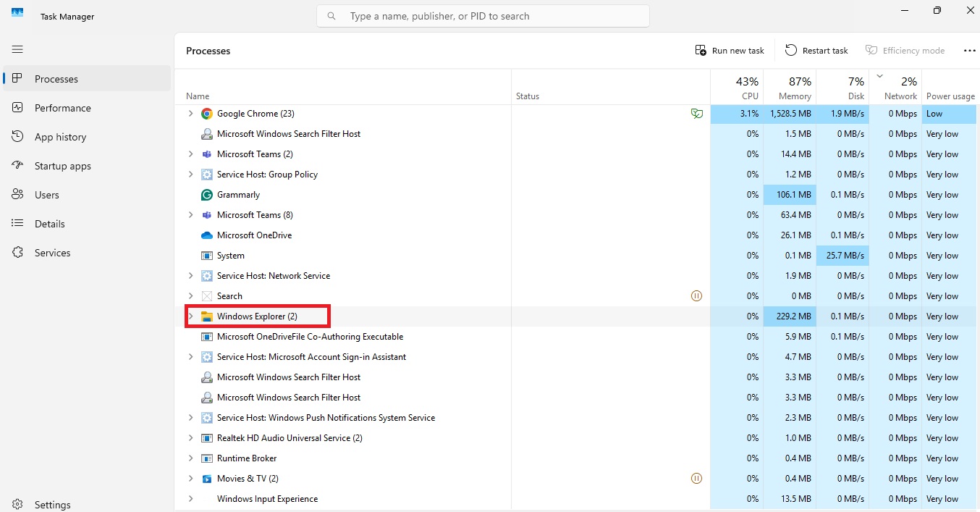
Task: Sort by the Status column header
Action: 611,87
